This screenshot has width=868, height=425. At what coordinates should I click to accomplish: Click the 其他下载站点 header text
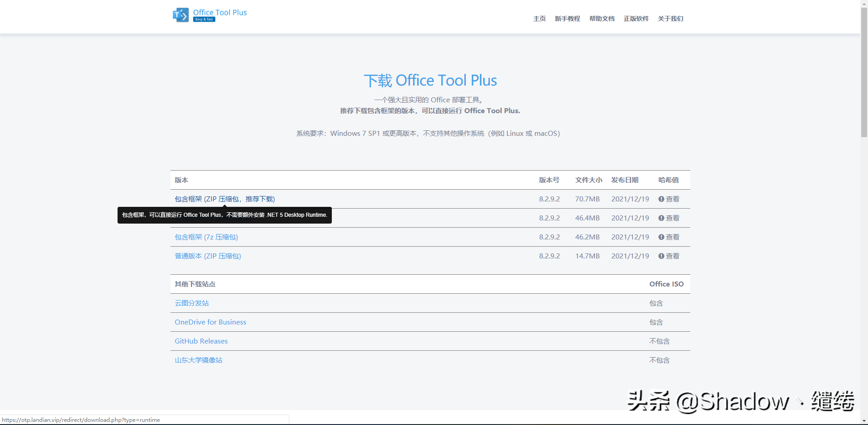[x=195, y=284]
